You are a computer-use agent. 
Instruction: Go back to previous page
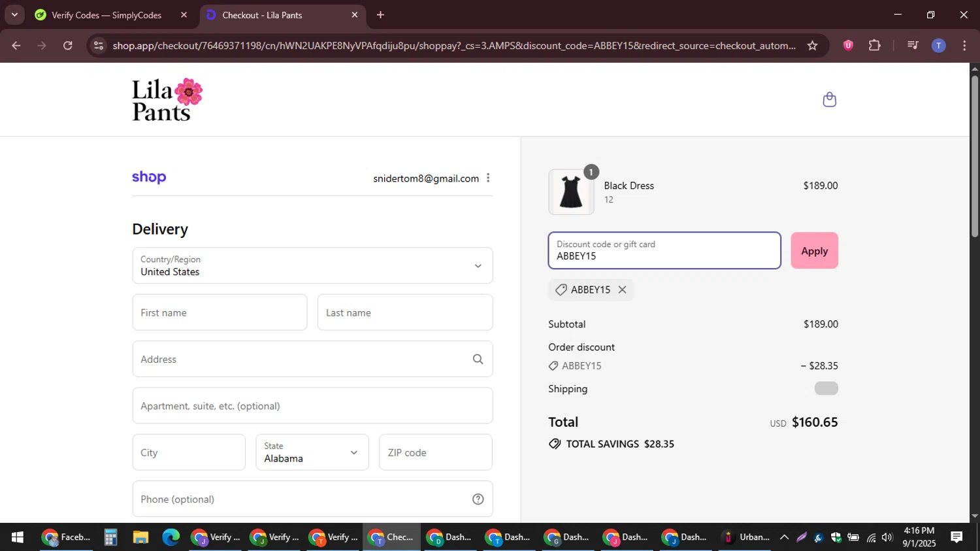tap(16, 45)
